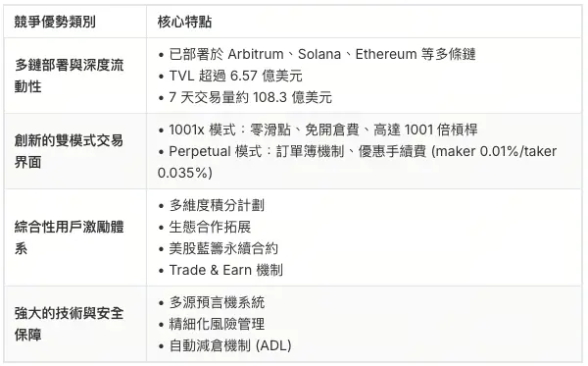588x366 pixels.
Task: Click the 美股藍籌永續合約 bullet
Action: (218, 248)
